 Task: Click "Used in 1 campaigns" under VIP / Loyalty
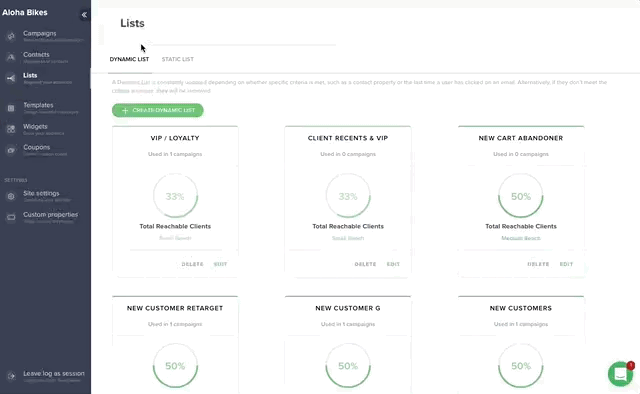pos(175,154)
